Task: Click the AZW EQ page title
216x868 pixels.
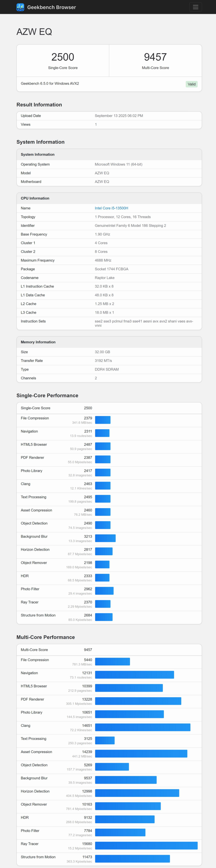Action: pyautogui.click(x=34, y=32)
